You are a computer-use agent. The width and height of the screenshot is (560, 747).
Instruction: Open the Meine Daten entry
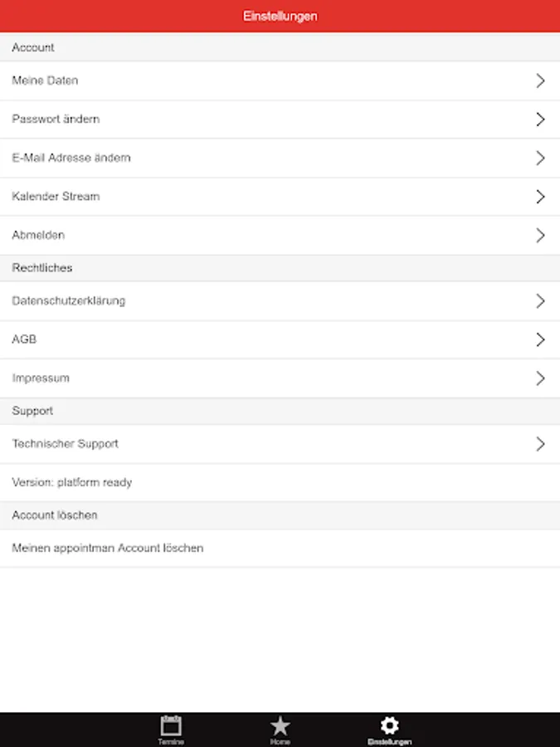280,81
